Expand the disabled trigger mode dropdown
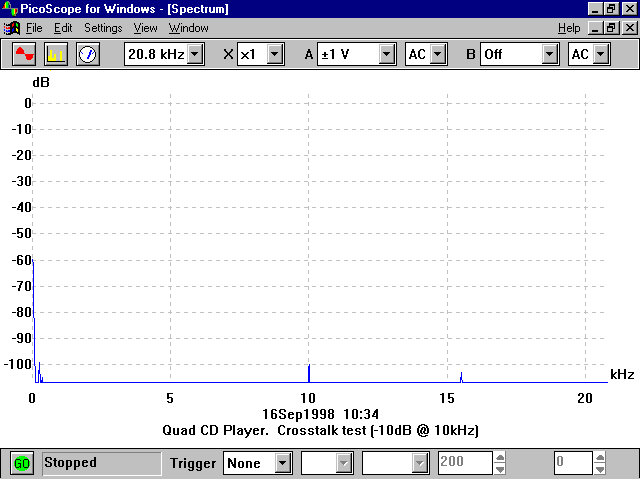Viewport: 640px width, 480px height. (420, 463)
